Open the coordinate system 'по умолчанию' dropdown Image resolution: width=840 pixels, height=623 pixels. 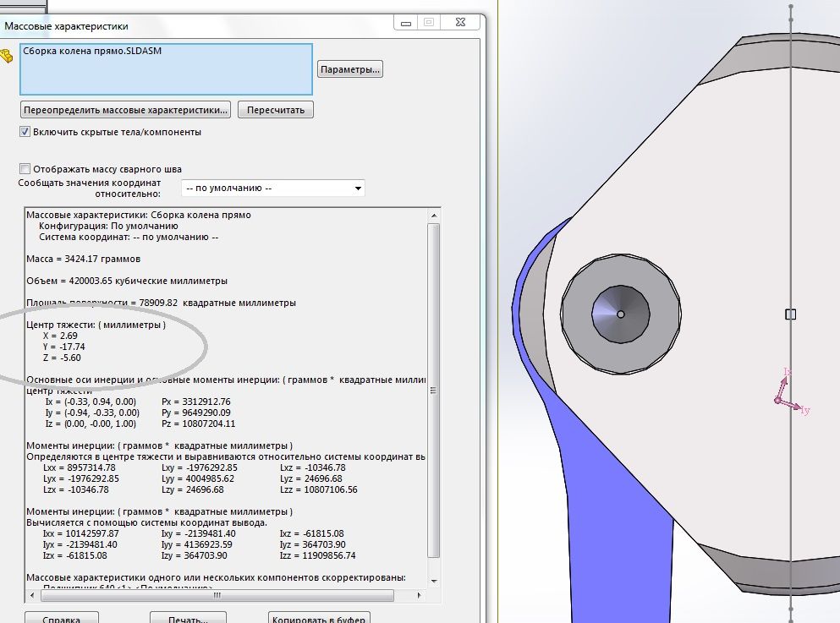click(273, 189)
